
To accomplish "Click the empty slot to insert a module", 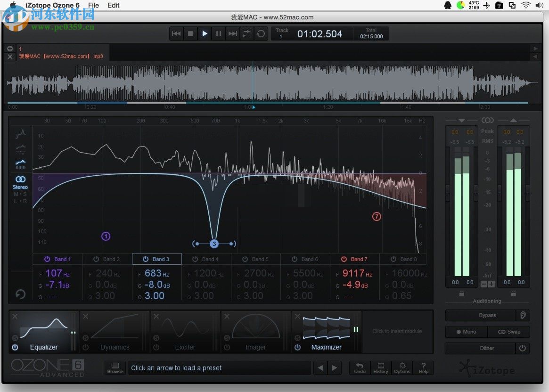I will pyautogui.click(x=397, y=331).
